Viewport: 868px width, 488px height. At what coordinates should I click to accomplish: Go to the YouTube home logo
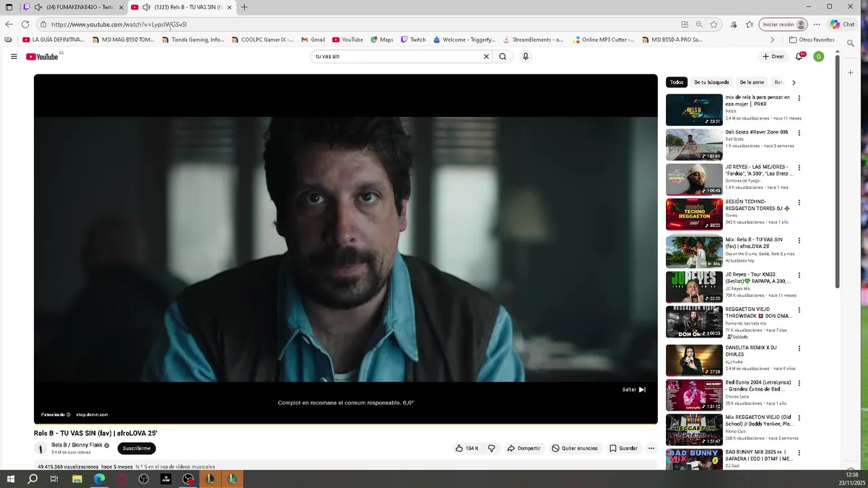point(43,56)
